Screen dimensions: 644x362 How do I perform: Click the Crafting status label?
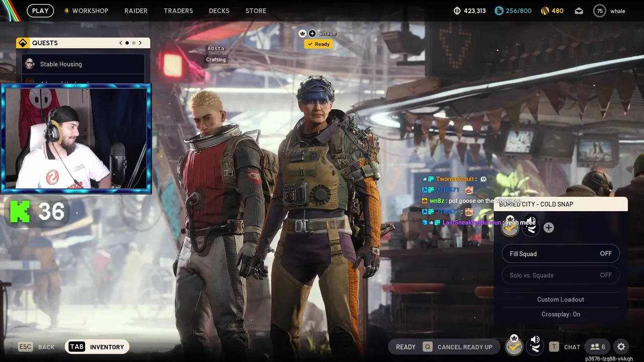(216, 59)
